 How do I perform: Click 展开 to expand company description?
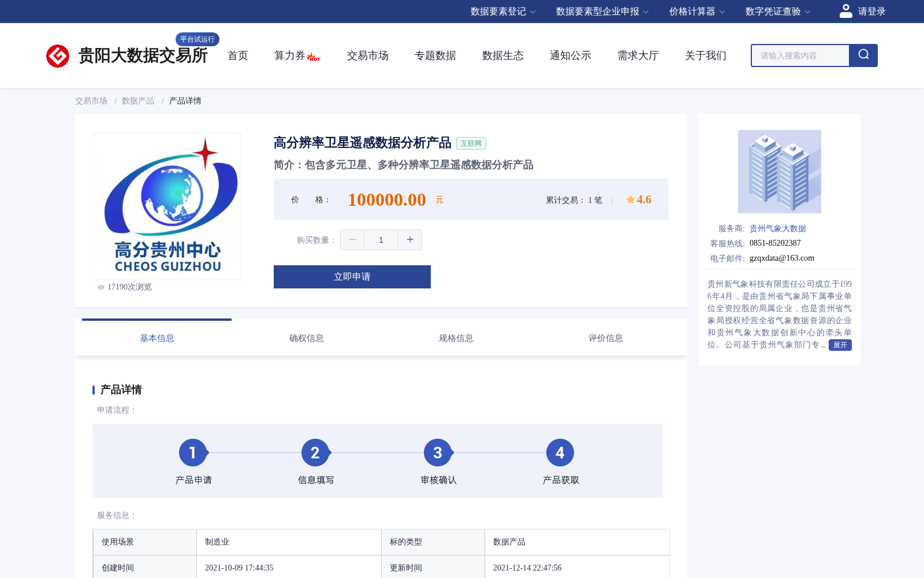pyautogui.click(x=840, y=345)
